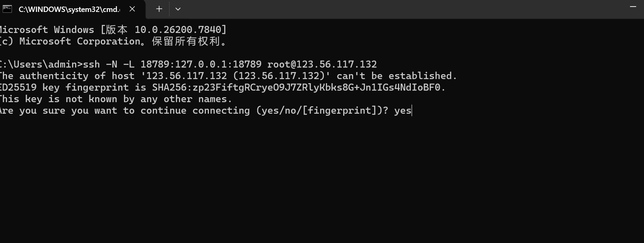The image size is (644, 243).
Task: Click the typed "yes" response text
Action: click(403, 111)
